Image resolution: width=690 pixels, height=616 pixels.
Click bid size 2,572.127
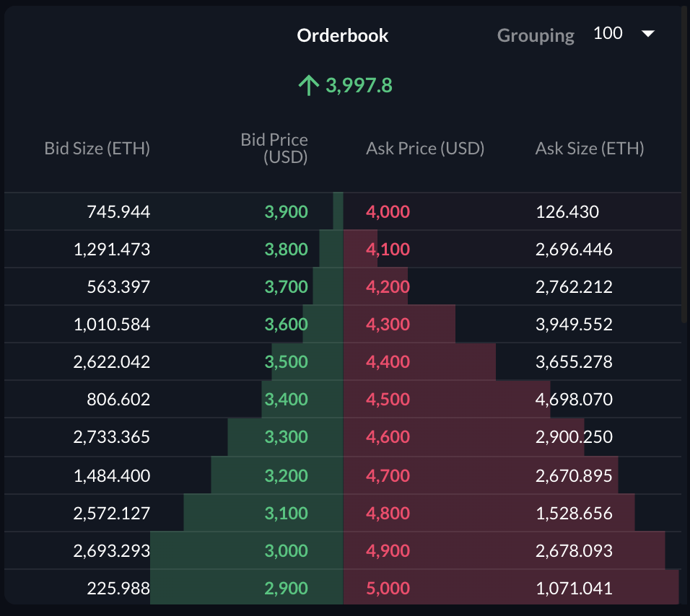112,513
